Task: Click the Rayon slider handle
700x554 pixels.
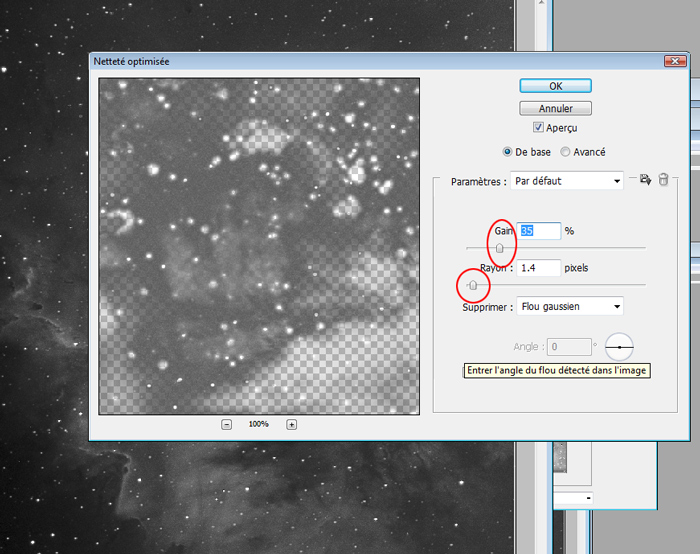Action: [x=473, y=285]
